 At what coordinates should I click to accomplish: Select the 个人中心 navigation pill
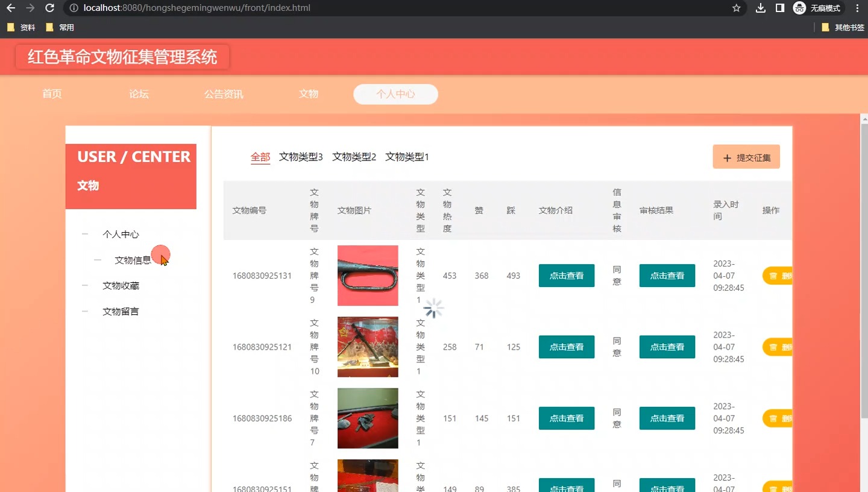coord(395,94)
